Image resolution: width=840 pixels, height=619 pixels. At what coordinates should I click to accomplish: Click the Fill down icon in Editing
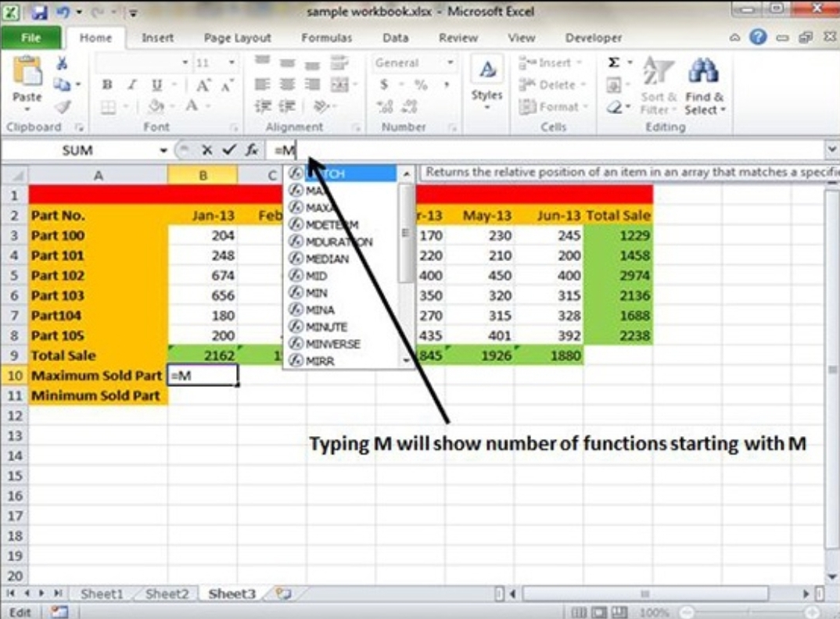[613, 84]
